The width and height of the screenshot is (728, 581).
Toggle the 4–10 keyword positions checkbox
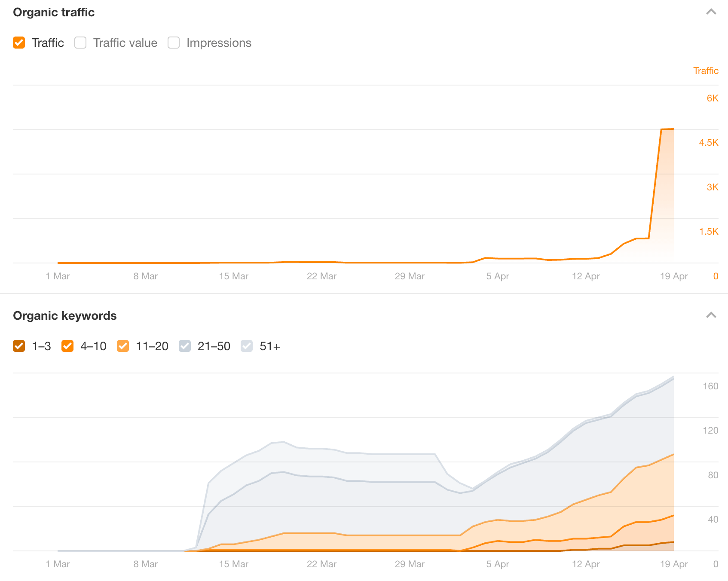tap(67, 346)
